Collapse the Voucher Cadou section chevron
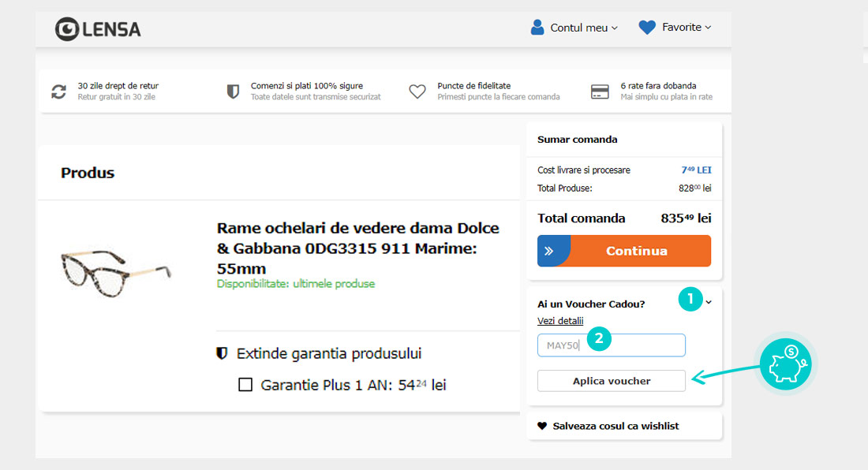The width and height of the screenshot is (868, 470). [x=709, y=302]
